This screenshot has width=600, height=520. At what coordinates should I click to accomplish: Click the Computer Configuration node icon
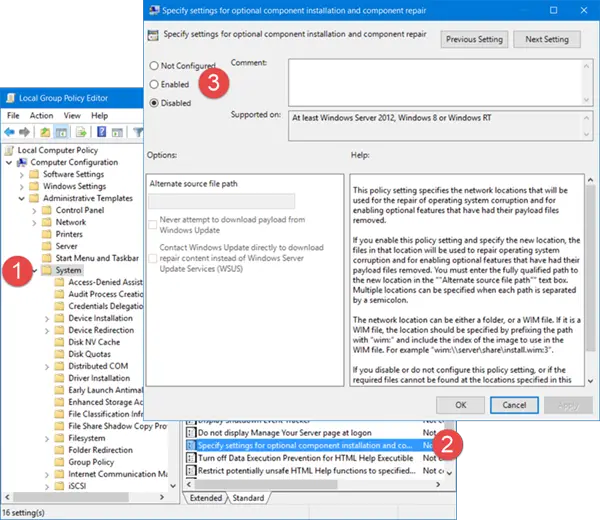click(x=23, y=162)
